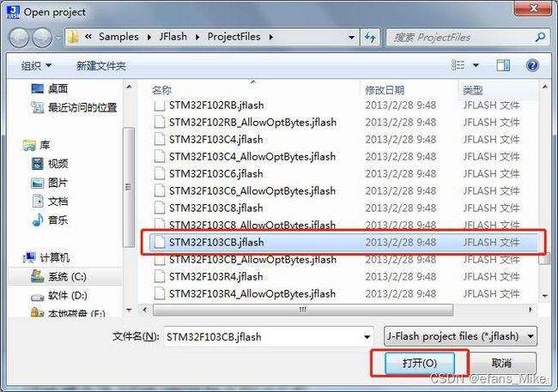Click the forward navigation arrow button
This screenshot has width=558, height=392.
(x=42, y=38)
